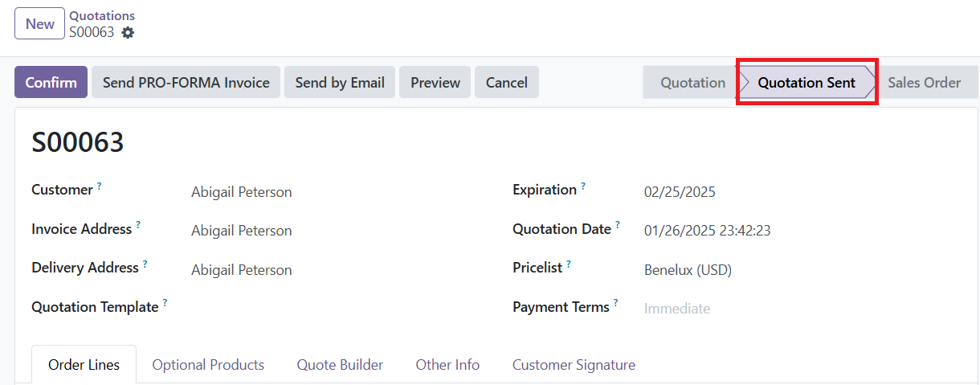Open the Pricelist Benelux (USD) dropdown

[802, 270]
